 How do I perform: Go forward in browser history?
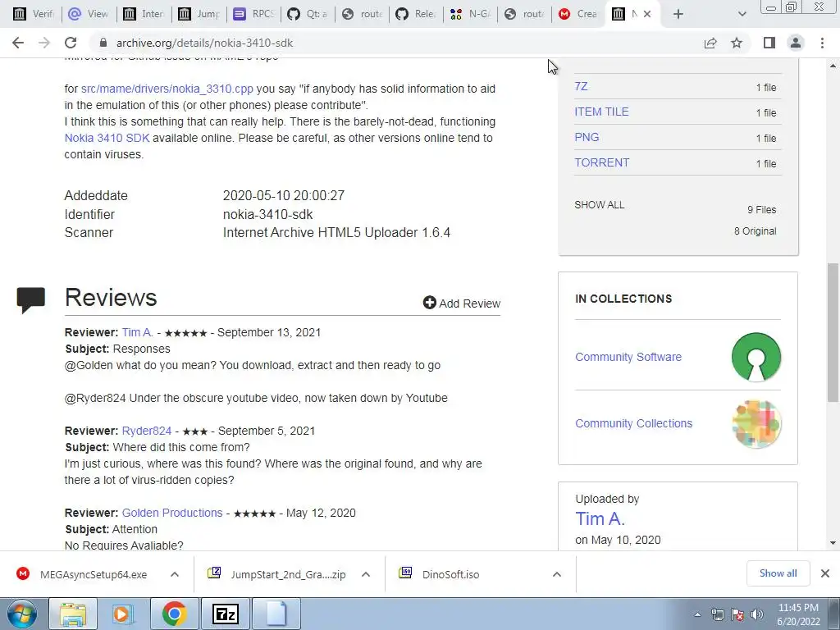click(x=44, y=43)
